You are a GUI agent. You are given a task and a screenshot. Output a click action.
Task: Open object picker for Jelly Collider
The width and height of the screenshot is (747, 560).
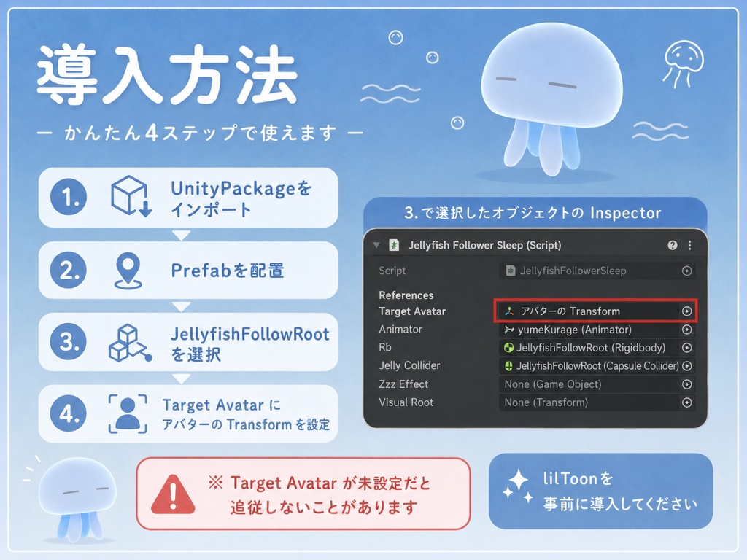pos(686,366)
